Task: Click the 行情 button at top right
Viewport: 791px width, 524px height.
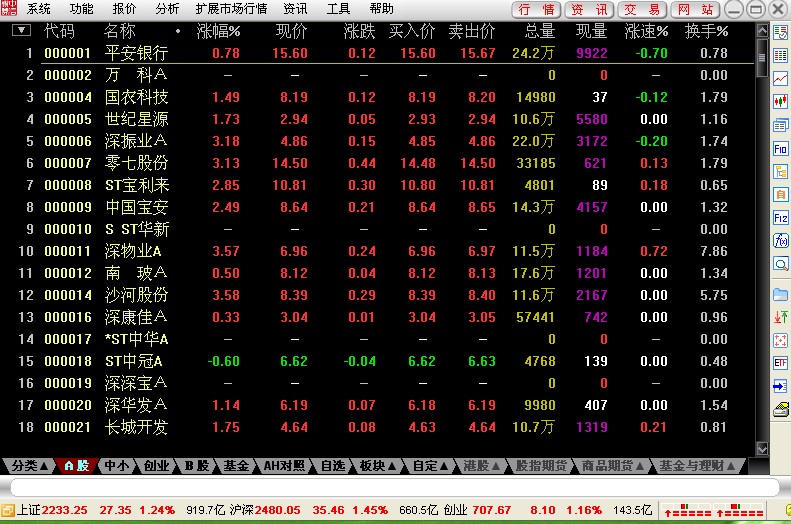Action: [537, 10]
